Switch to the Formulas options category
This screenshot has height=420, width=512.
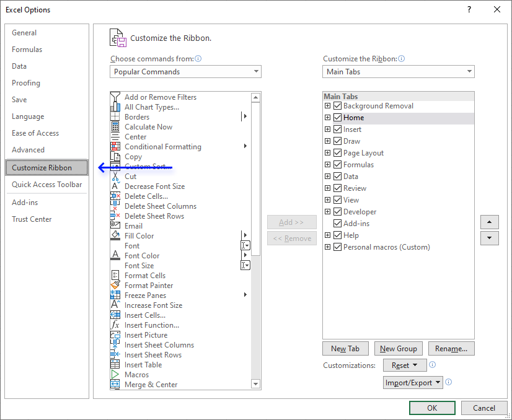[46, 50]
